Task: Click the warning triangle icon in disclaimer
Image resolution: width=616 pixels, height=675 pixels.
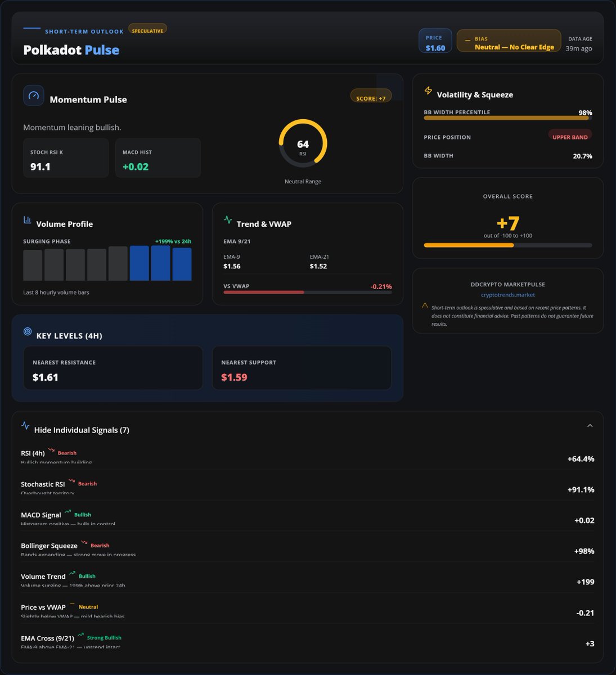Action: tap(425, 306)
